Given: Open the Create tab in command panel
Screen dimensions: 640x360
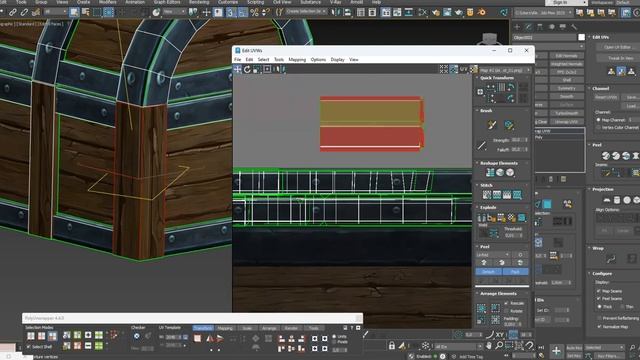Looking at the screenshot, I should click(517, 27).
